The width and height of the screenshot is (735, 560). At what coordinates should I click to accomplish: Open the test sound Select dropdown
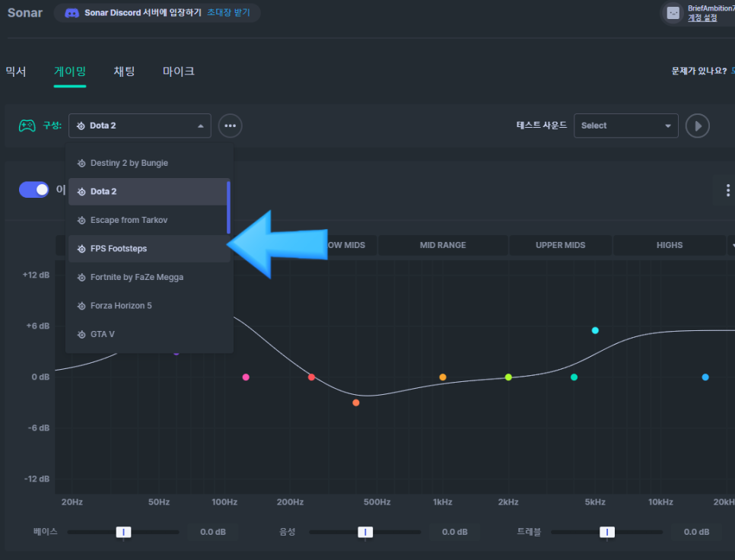[x=625, y=126]
